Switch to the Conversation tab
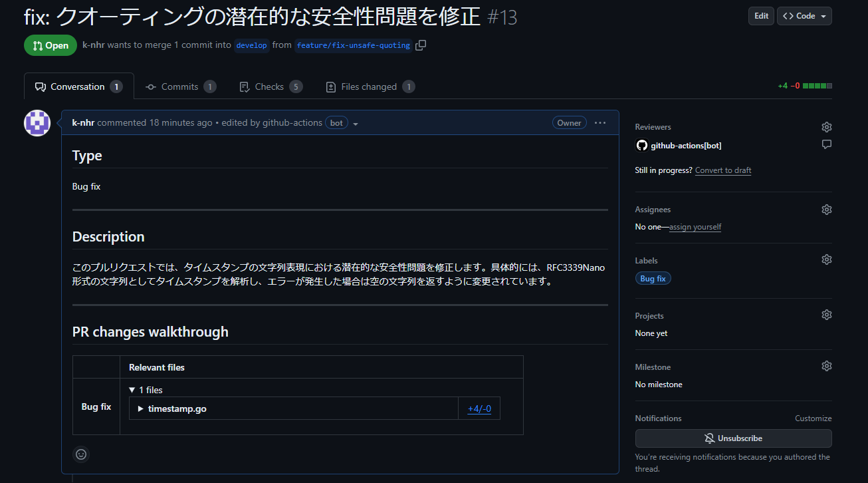Image resolution: width=868 pixels, height=483 pixels. pos(79,86)
